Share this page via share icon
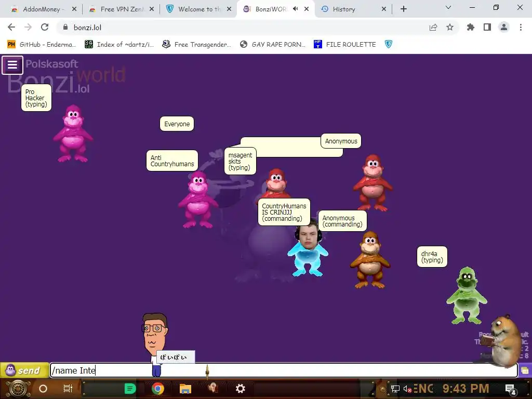Image resolution: width=532 pixels, height=399 pixels. [433, 27]
